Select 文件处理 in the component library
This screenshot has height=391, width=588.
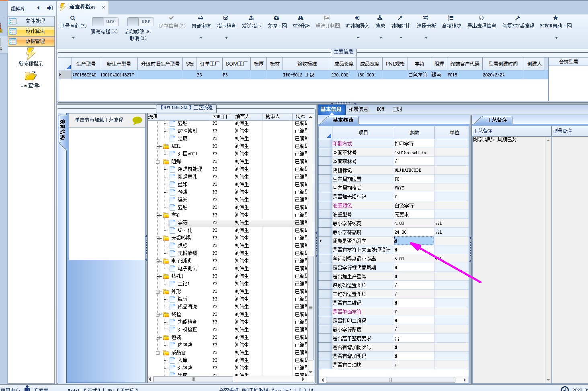click(31, 21)
